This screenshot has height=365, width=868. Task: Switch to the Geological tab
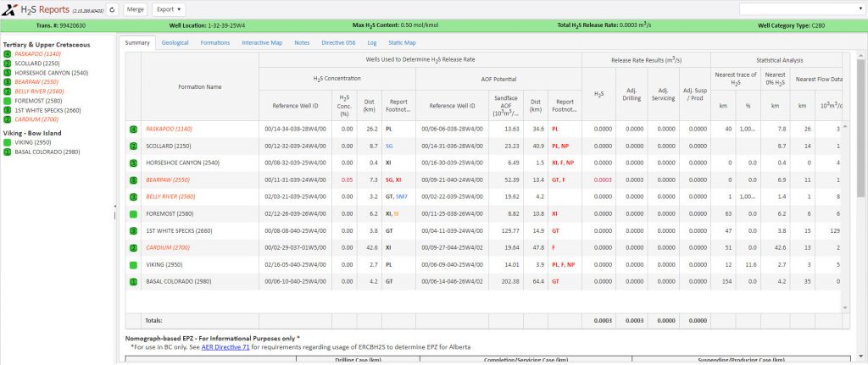[x=175, y=42]
